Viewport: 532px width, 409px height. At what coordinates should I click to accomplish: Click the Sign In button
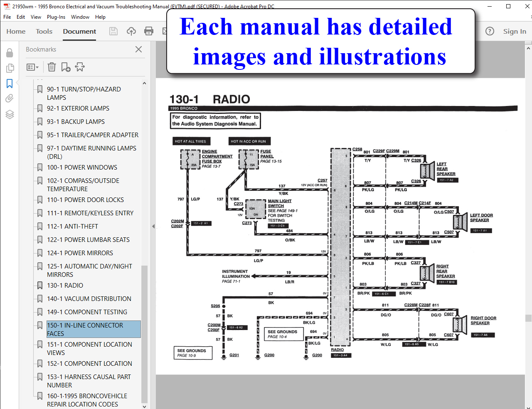(x=515, y=31)
